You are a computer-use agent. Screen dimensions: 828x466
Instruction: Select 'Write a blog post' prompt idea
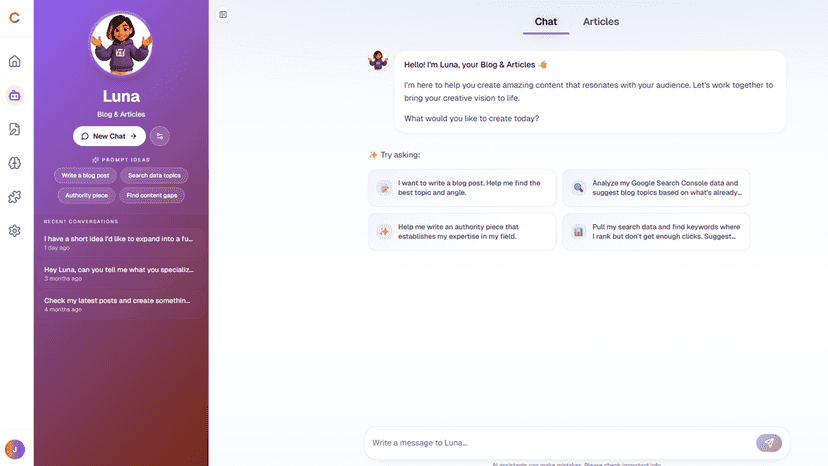coord(85,175)
